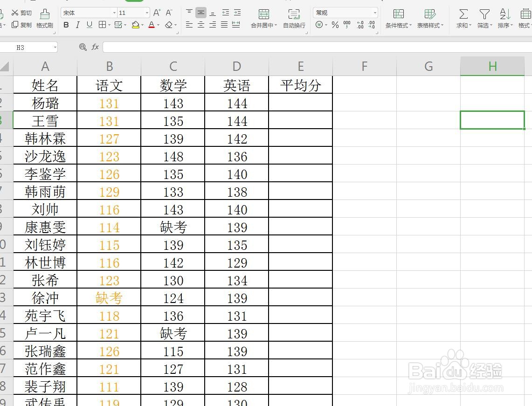
Task: Open the Conditional Formatting (条件格式) menu
Action: point(399,19)
